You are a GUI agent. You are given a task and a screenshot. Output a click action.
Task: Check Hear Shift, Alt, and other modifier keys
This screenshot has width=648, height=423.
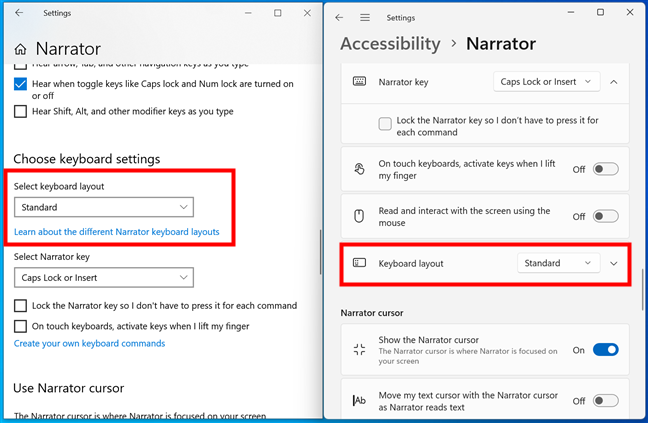click(x=20, y=112)
